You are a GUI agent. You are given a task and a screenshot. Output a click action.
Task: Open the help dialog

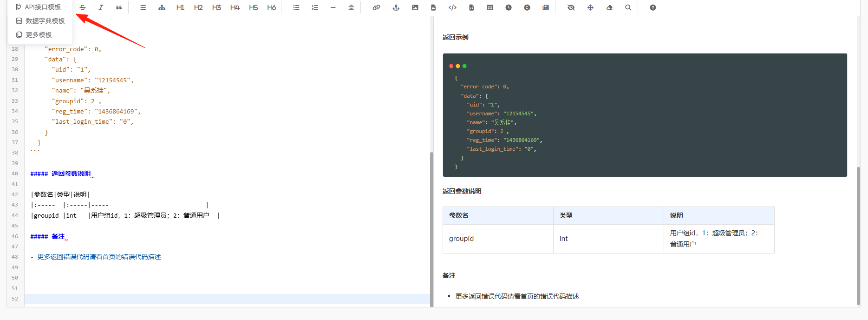[653, 7]
